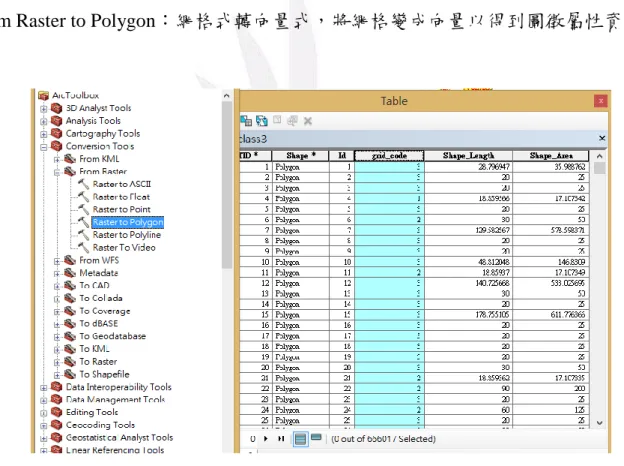
Task: Click the To Shapefile toolset icon
Action: pyautogui.click(x=70, y=374)
